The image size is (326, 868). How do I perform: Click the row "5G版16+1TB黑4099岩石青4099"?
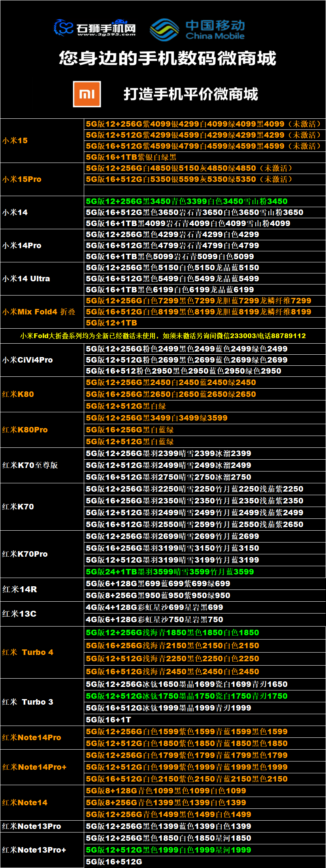[205, 223]
